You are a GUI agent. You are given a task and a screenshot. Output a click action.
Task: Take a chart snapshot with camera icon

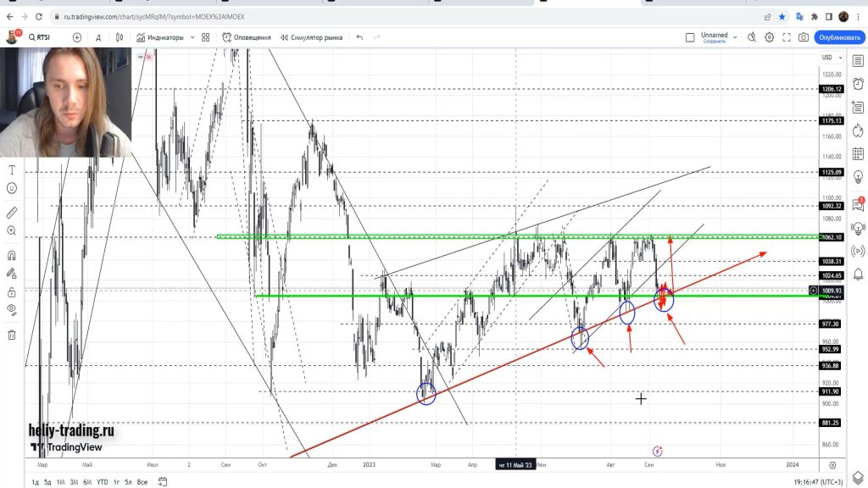pos(803,37)
